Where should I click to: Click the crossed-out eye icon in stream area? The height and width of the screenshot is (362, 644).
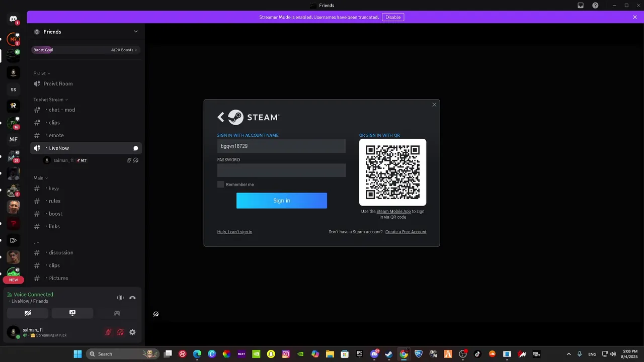click(x=156, y=314)
